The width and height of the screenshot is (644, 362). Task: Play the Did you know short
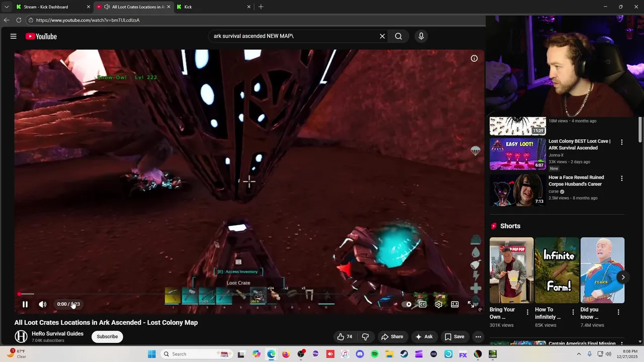(x=603, y=270)
